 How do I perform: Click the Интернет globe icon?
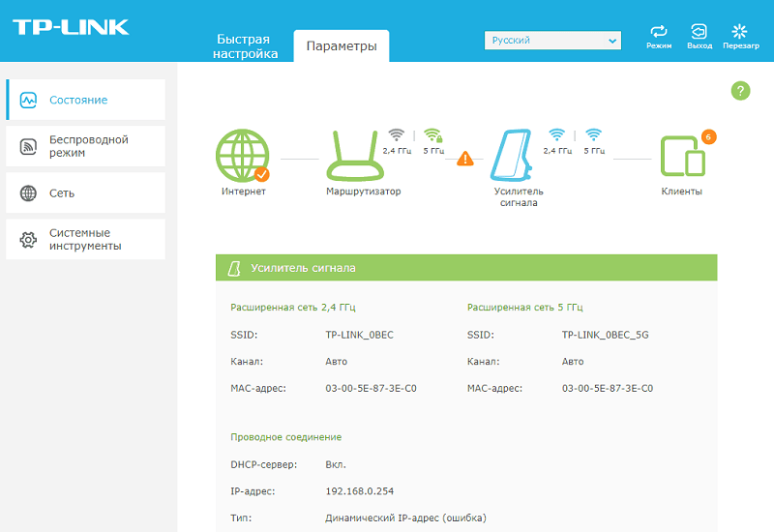coord(243,156)
